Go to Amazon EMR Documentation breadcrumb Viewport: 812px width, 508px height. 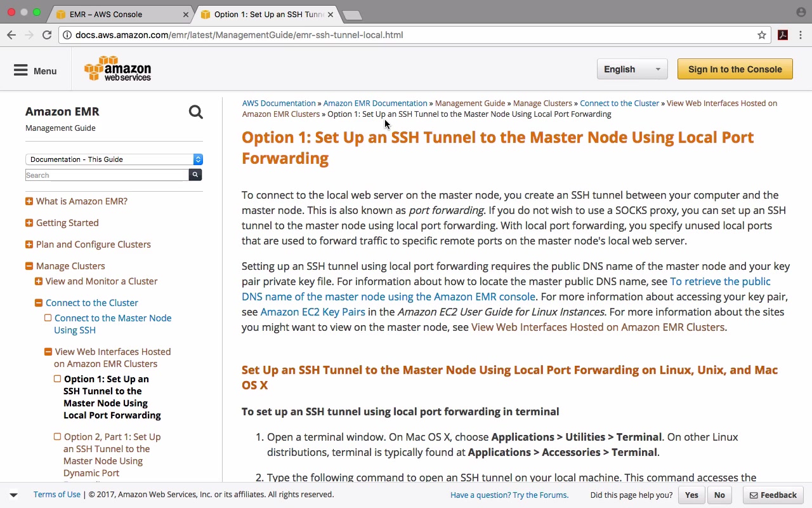coord(375,103)
